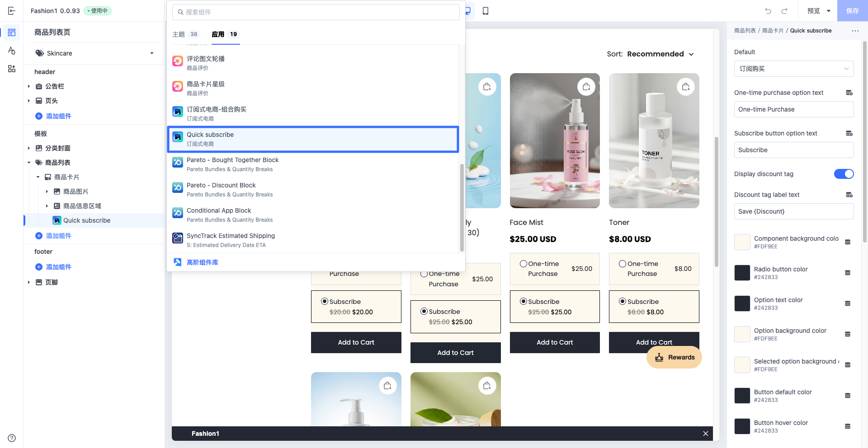Click 添加组件 under header

(53, 116)
